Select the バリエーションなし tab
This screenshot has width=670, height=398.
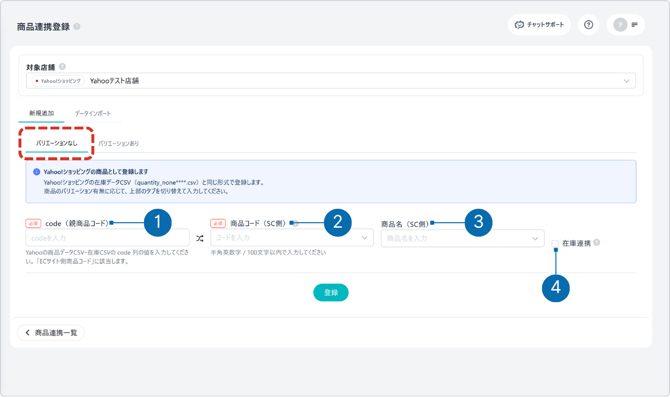(x=56, y=143)
